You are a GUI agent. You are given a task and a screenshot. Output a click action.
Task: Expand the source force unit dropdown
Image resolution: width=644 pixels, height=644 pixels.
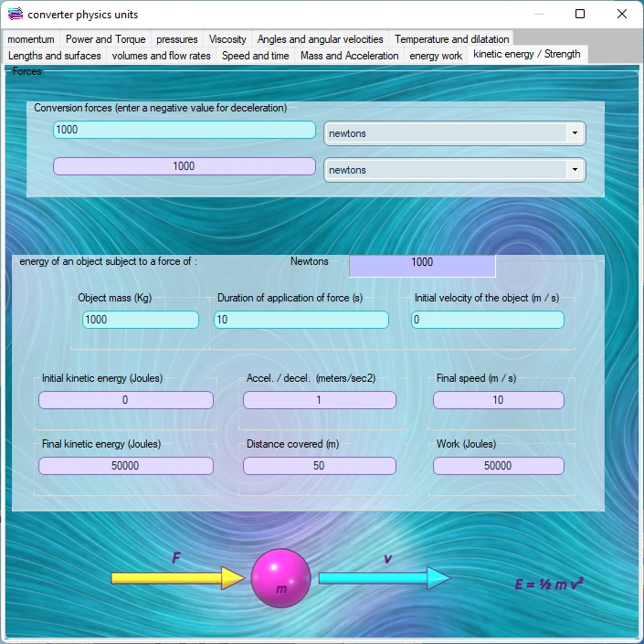click(x=575, y=133)
